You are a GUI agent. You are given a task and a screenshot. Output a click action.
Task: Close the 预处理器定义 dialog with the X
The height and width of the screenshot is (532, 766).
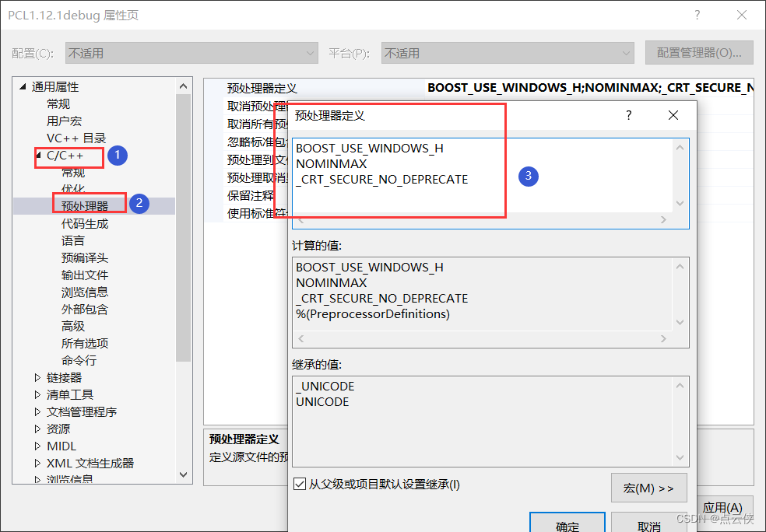673,115
